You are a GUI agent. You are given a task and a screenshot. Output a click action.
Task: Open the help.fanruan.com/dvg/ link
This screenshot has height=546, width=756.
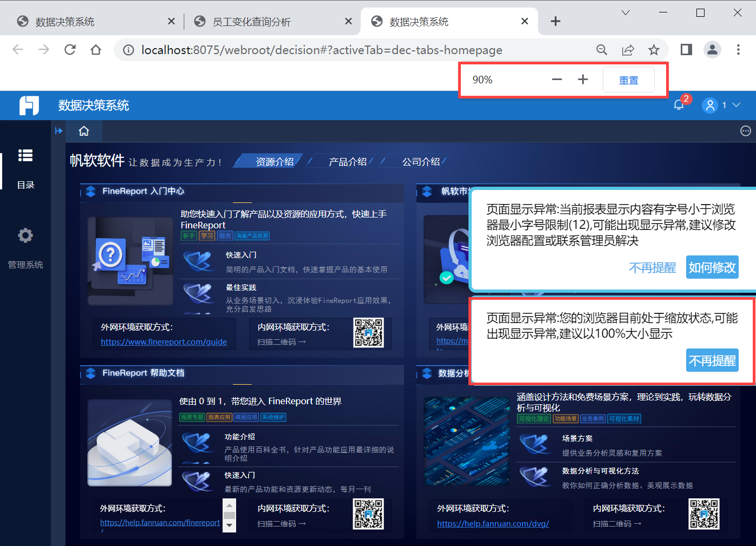click(493, 524)
